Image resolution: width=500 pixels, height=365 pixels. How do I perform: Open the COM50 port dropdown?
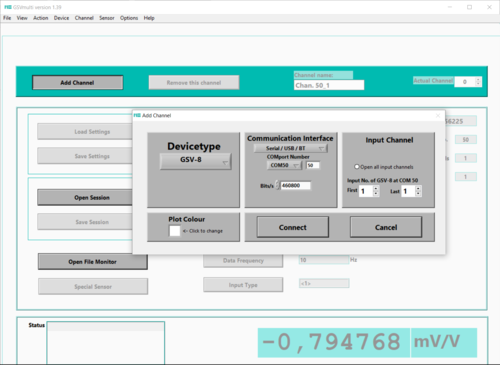coord(284,165)
